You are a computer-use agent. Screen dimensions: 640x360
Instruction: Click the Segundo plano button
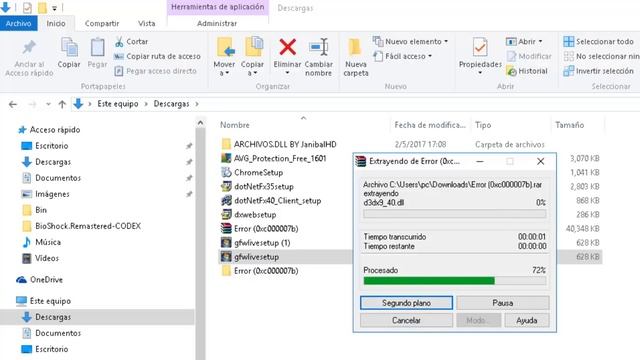pyautogui.click(x=406, y=303)
